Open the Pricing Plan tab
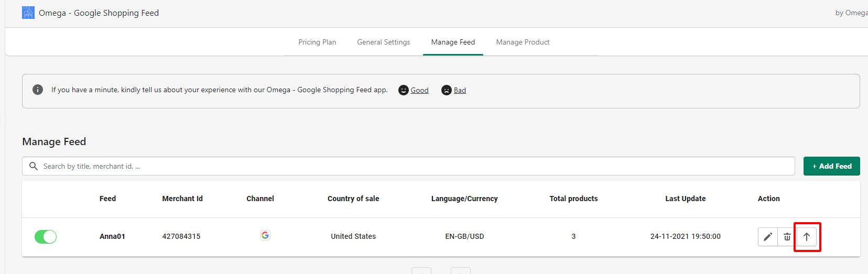The height and width of the screenshot is (274, 868). coord(317,42)
